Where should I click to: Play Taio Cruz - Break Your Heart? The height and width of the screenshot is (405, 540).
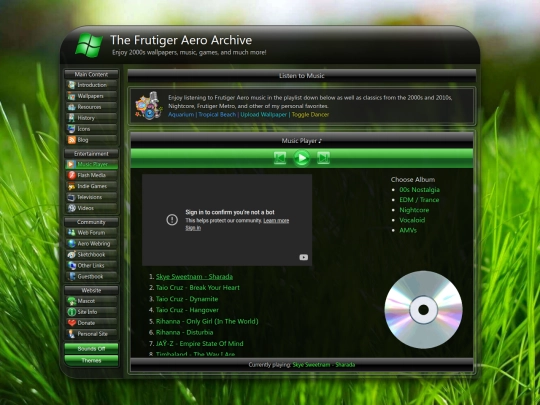198,288
